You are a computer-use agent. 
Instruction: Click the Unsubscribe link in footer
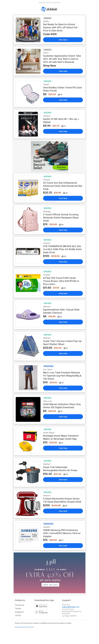tap(19, 627)
